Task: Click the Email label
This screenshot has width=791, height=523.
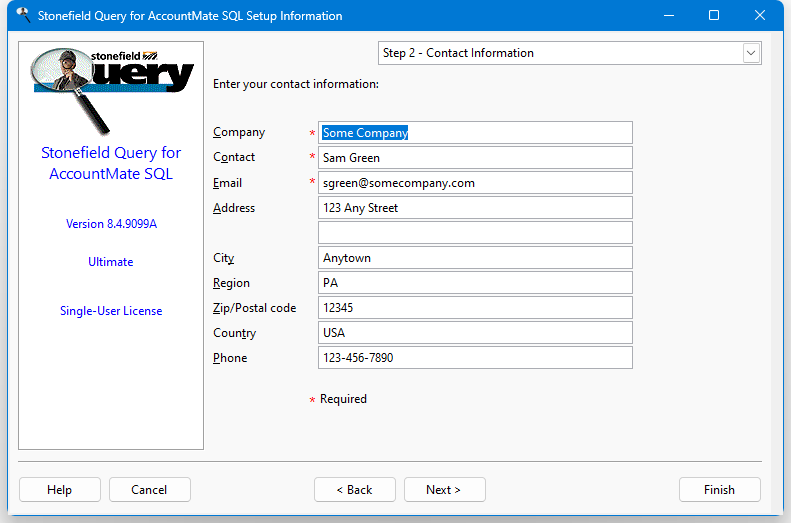Action: tap(227, 183)
